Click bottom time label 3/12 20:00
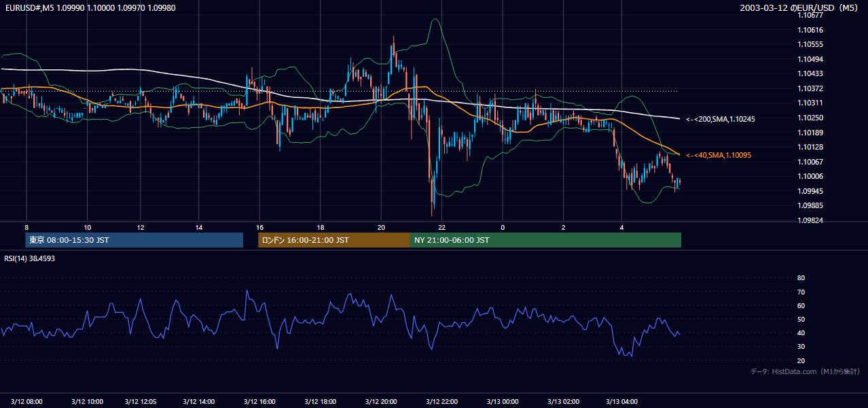 (x=380, y=401)
